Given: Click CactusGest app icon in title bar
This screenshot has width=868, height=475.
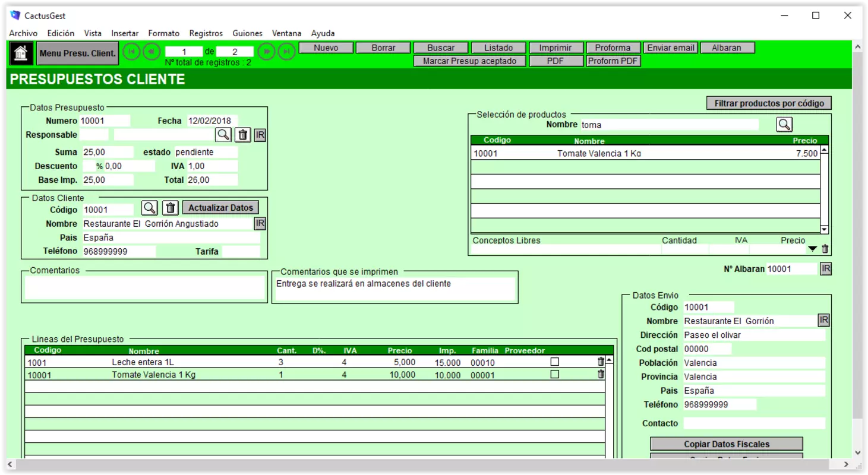Looking at the screenshot, I should [15, 15].
